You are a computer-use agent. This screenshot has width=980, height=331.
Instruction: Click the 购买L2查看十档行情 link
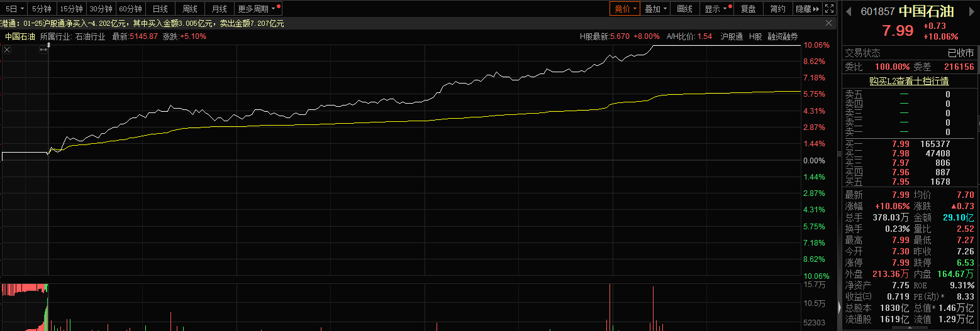(x=909, y=81)
